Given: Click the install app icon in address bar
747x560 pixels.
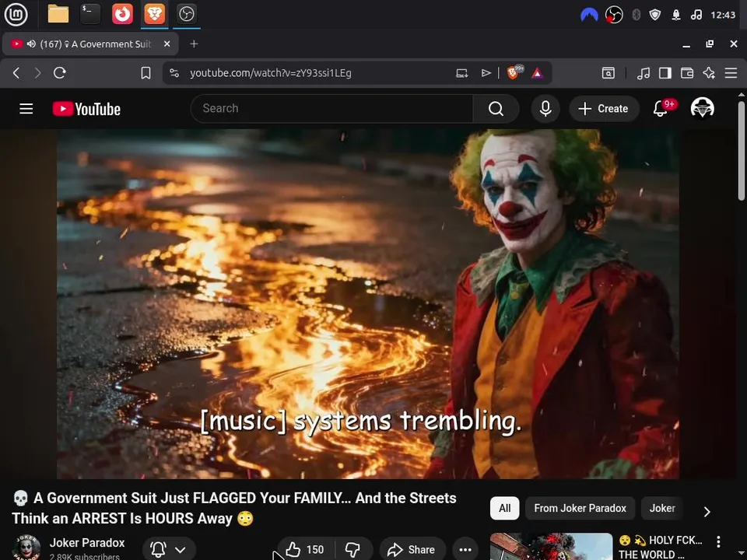Looking at the screenshot, I should (461, 73).
